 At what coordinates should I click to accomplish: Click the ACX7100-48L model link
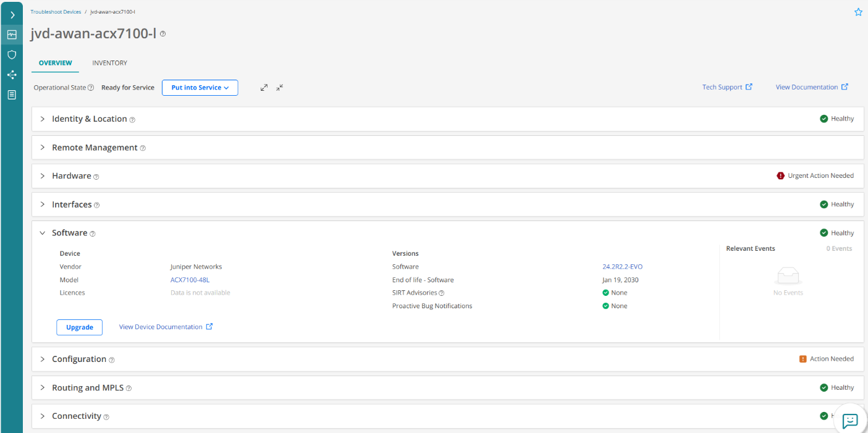point(190,280)
